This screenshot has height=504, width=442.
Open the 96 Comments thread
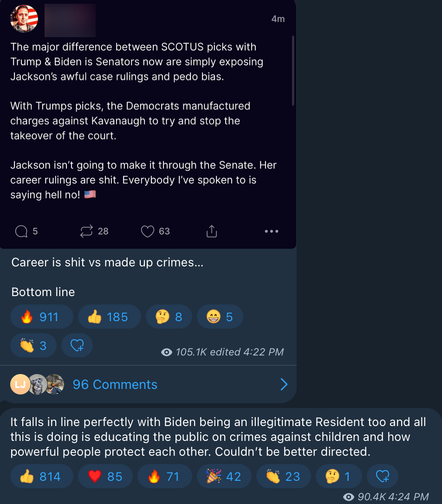(x=115, y=384)
